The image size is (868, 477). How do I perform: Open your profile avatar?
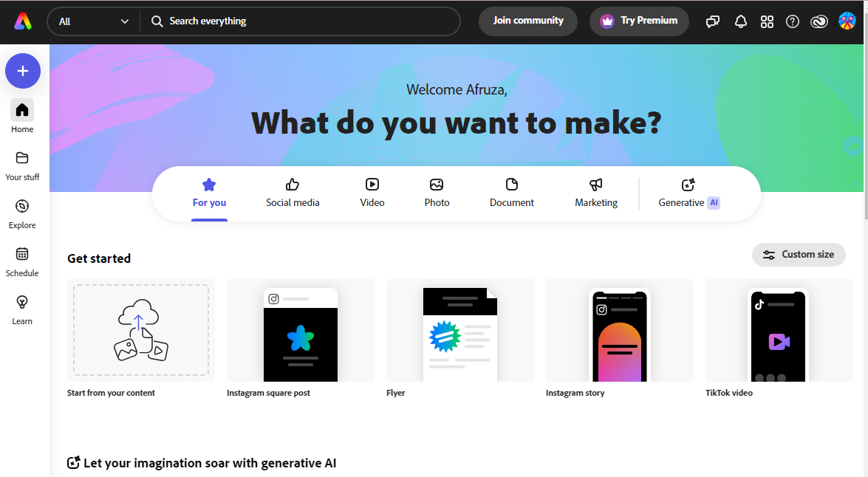847,21
